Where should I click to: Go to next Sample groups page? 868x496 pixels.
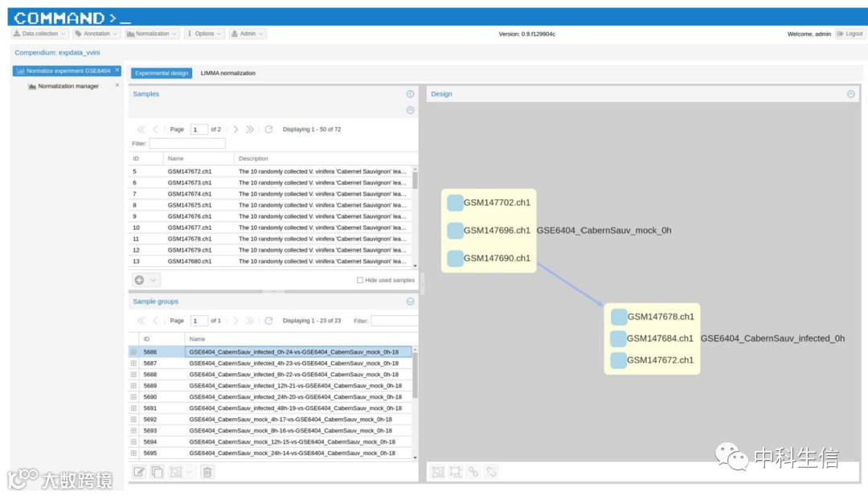tap(235, 321)
